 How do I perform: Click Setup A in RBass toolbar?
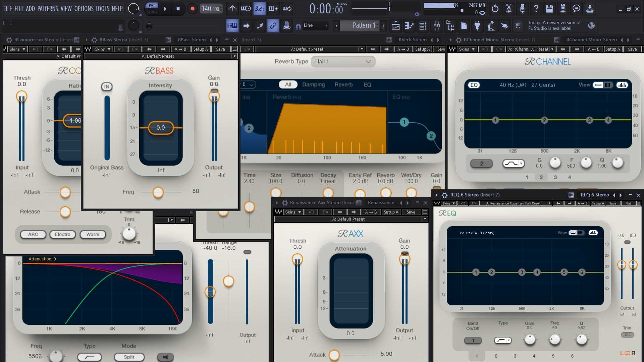coord(201,49)
